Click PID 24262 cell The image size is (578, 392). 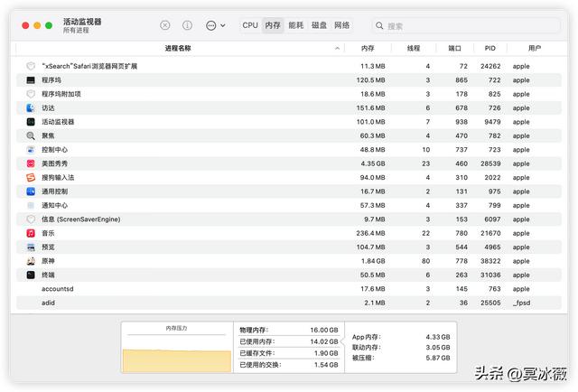tap(490, 66)
